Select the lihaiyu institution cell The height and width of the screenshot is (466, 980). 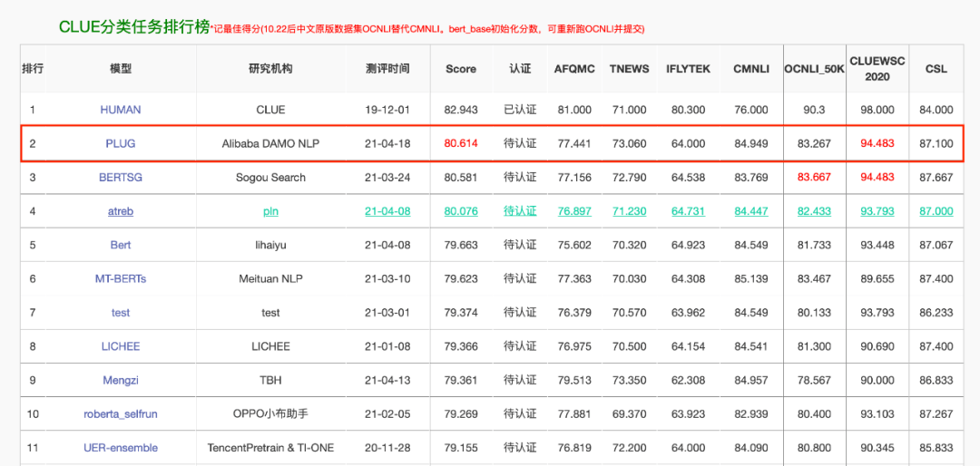click(270, 245)
